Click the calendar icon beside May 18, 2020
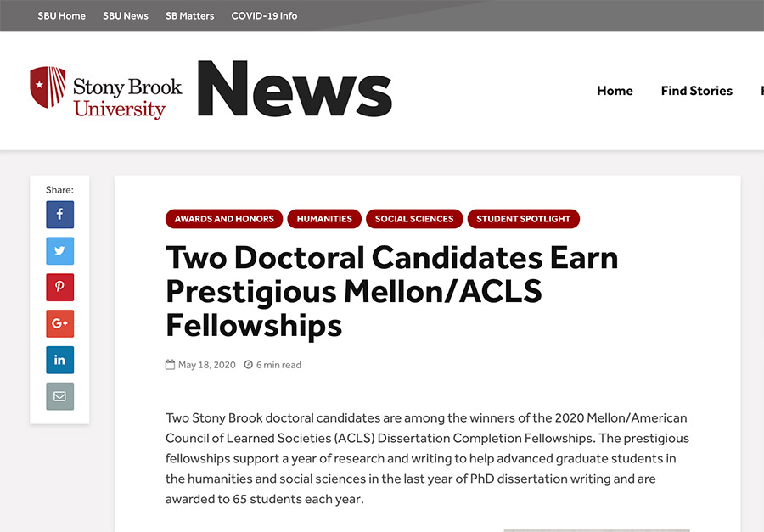This screenshot has height=532, width=764. click(x=170, y=364)
